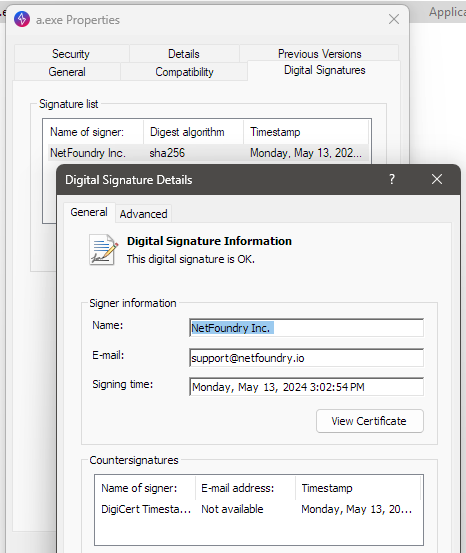Select the General tab in Properties
Image resolution: width=466 pixels, height=553 pixels.
click(x=67, y=72)
